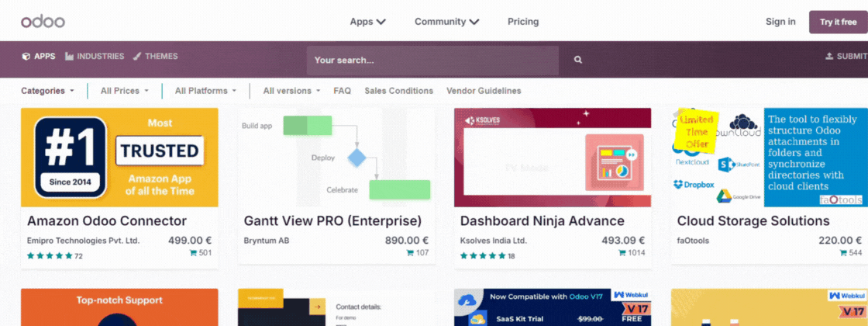
Task: Open the Top-notch Support app card
Action: pos(119,307)
